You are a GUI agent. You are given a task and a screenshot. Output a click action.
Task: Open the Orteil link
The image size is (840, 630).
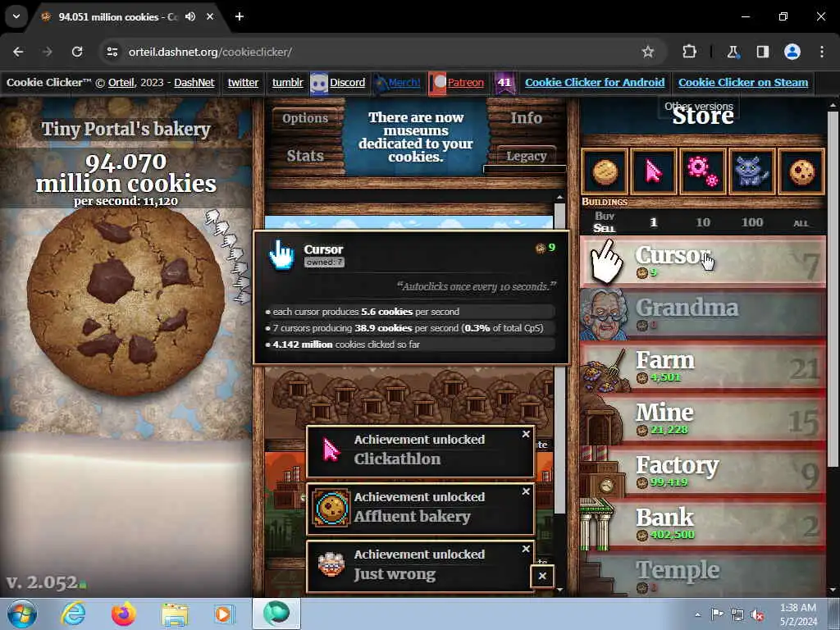click(121, 83)
